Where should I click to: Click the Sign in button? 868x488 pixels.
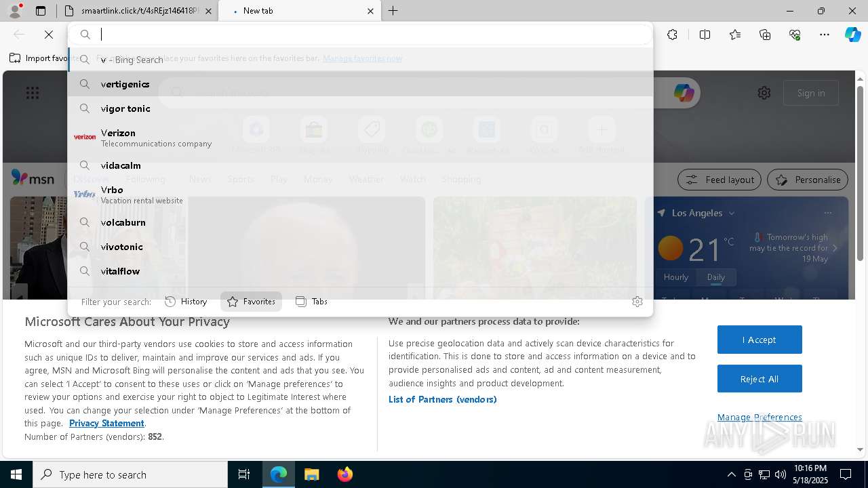811,93
